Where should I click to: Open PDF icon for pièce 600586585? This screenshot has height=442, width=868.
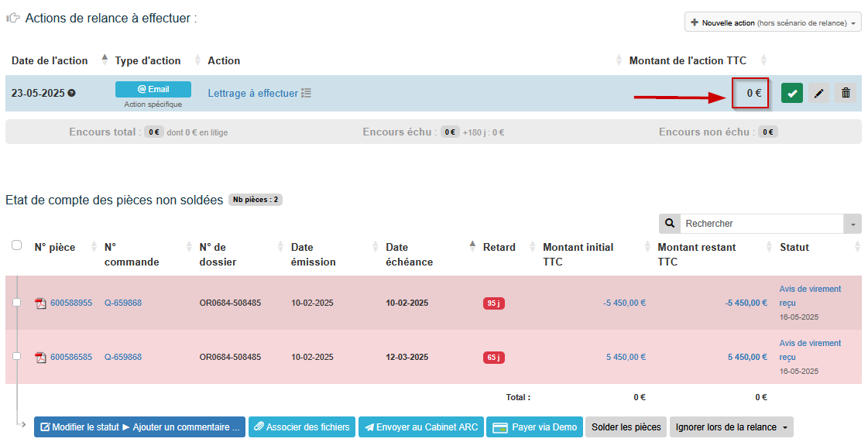pyautogui.click(x=41, y=358)
